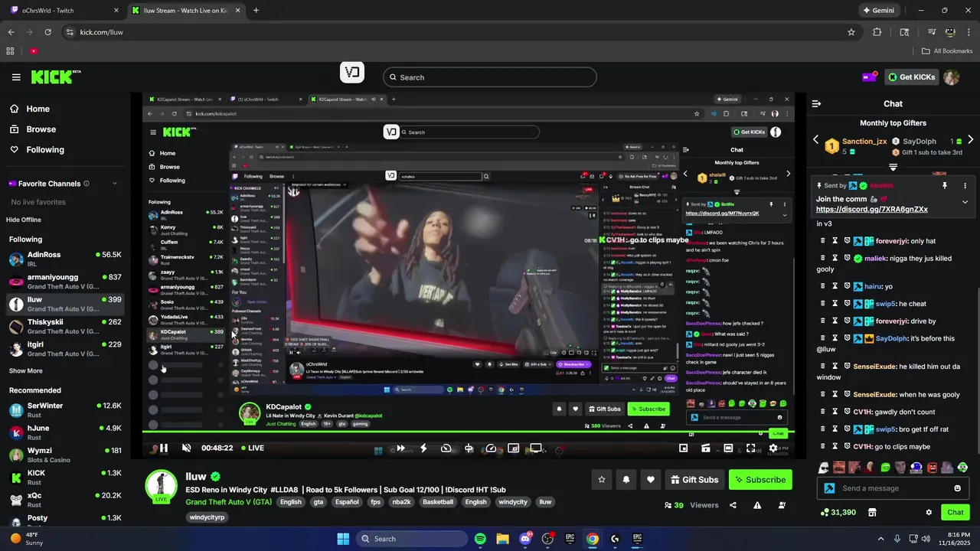Collapse the pinned message with its chevron
This screenshot has height=551, width=980.
coord(965,202)
